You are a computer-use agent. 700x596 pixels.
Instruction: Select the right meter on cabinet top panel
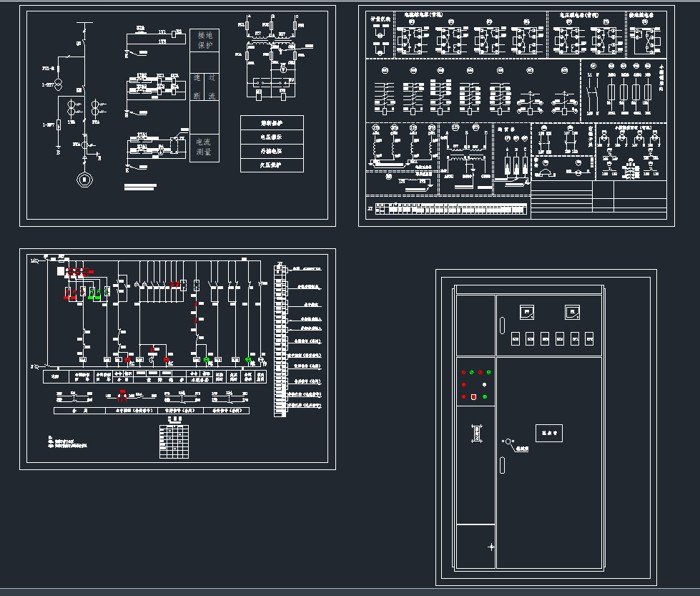tap(571, 312)
